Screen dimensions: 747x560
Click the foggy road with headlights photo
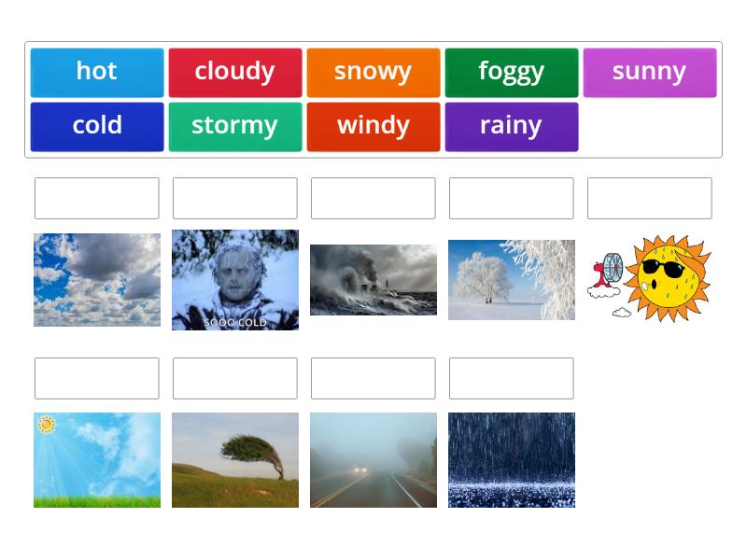[x=373, y=459]
